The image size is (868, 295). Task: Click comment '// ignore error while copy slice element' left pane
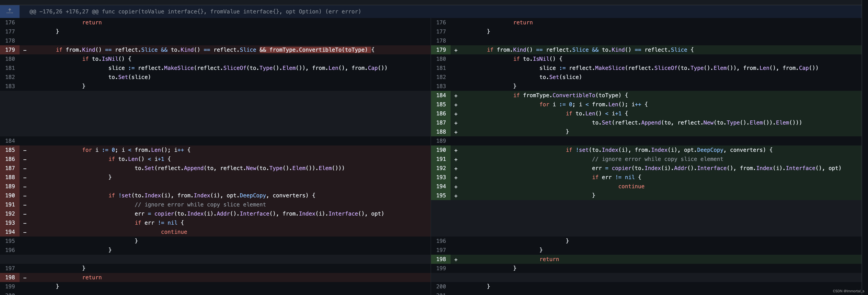click(200, 205)
